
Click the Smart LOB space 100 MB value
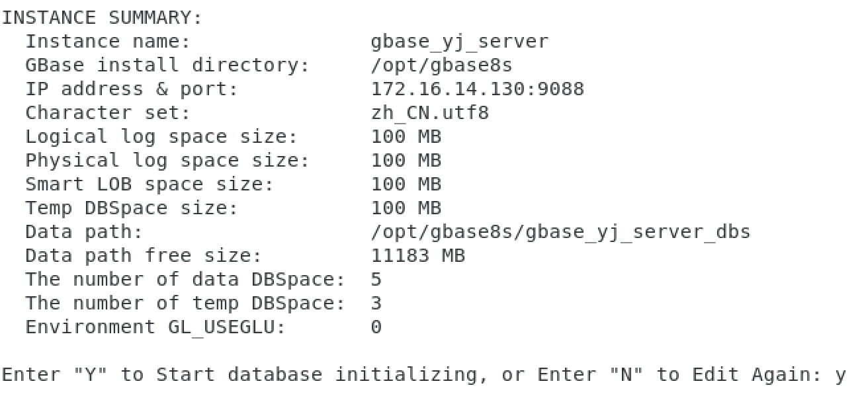tap(406, 184)
